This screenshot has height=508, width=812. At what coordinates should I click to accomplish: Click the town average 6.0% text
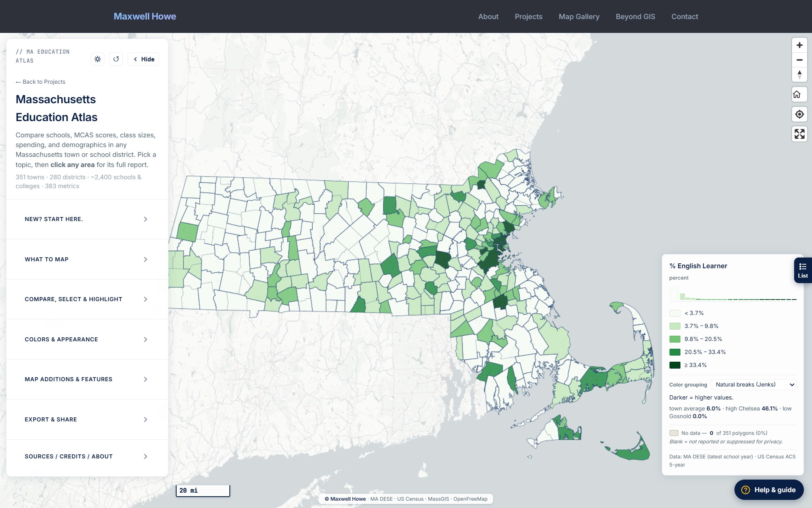pos(695,408)
